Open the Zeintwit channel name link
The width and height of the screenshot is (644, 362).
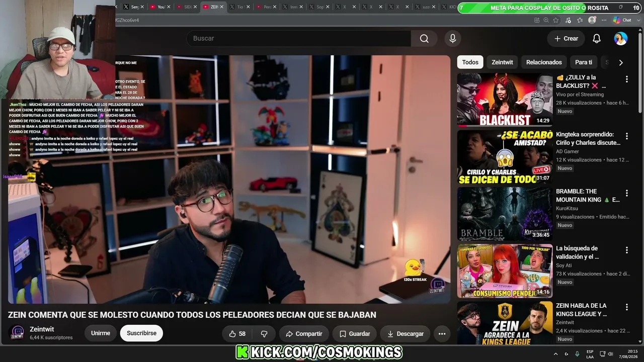coord(42,329)
